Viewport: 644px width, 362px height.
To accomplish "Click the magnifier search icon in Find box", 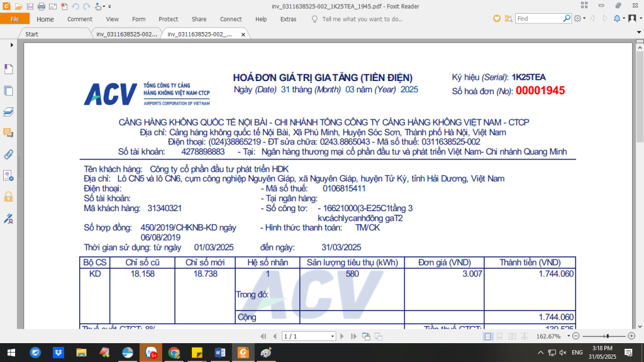I will coord(567,18).
